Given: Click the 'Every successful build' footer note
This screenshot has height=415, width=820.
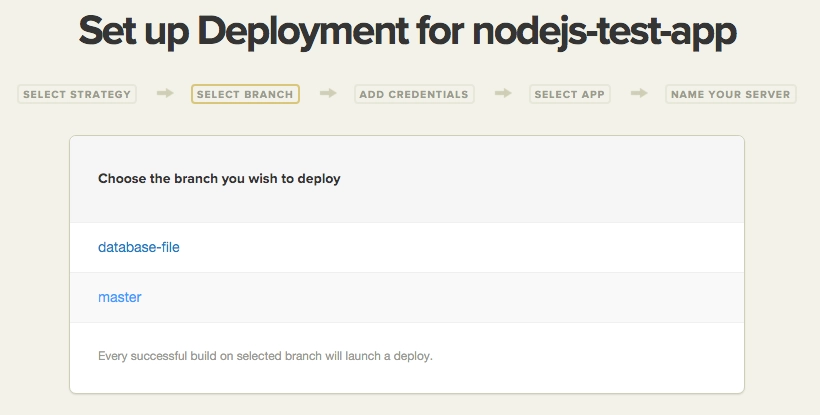Looking at the screenshot, I should [x=265, y=355].
